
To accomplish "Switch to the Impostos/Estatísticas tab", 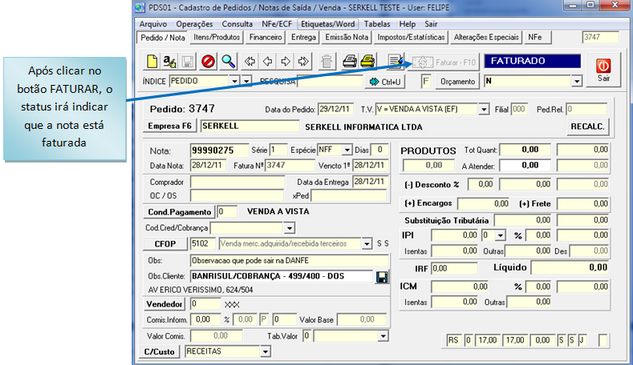I will tap(411, 38).
